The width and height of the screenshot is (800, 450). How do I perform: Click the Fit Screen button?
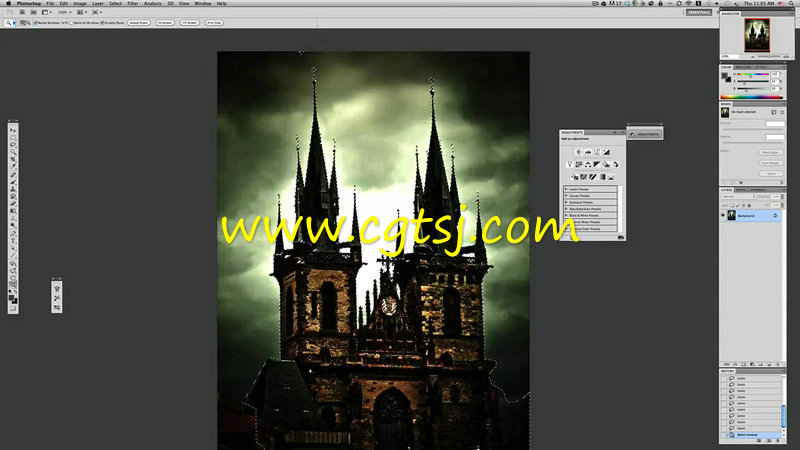[x=165, y=22]
